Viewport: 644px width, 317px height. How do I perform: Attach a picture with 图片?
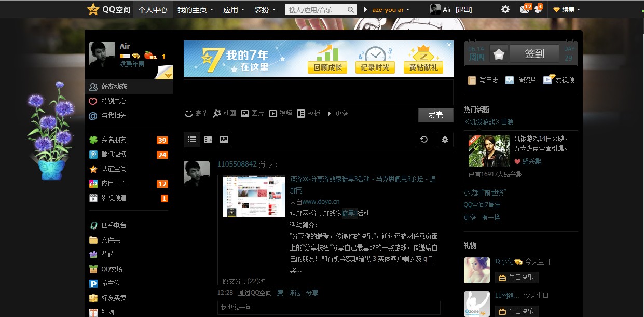coord(252,114)
